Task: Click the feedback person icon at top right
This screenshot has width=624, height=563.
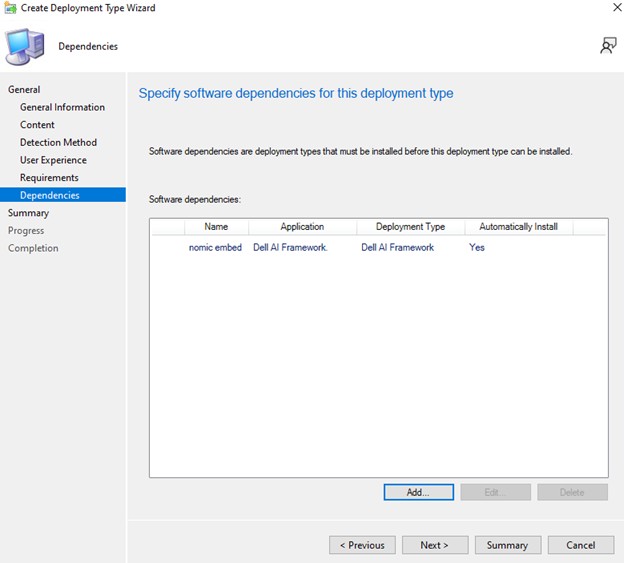Action: pos(607,45)
